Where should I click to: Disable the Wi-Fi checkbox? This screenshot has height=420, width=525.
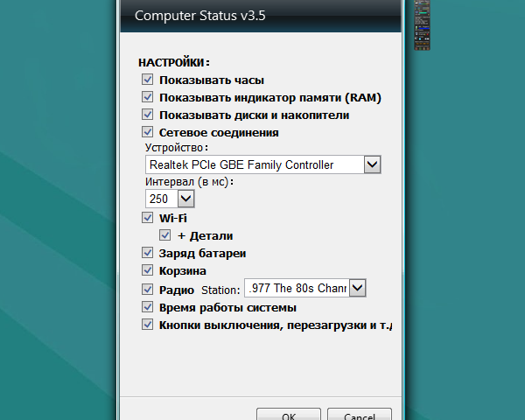pos(147,218)
